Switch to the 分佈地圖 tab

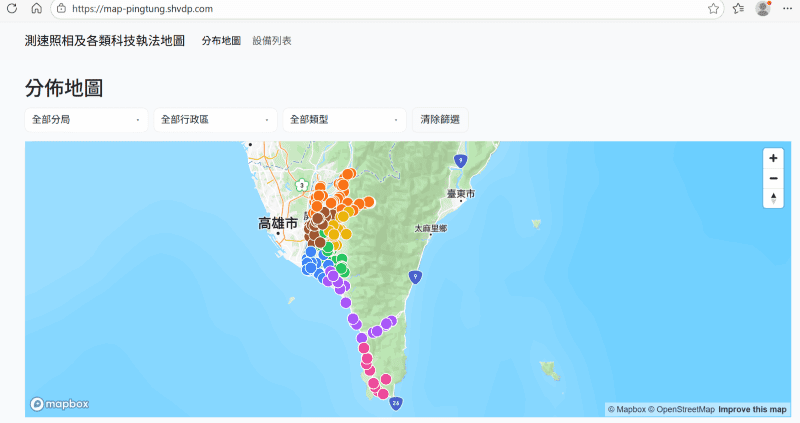[x=221, y=41]
